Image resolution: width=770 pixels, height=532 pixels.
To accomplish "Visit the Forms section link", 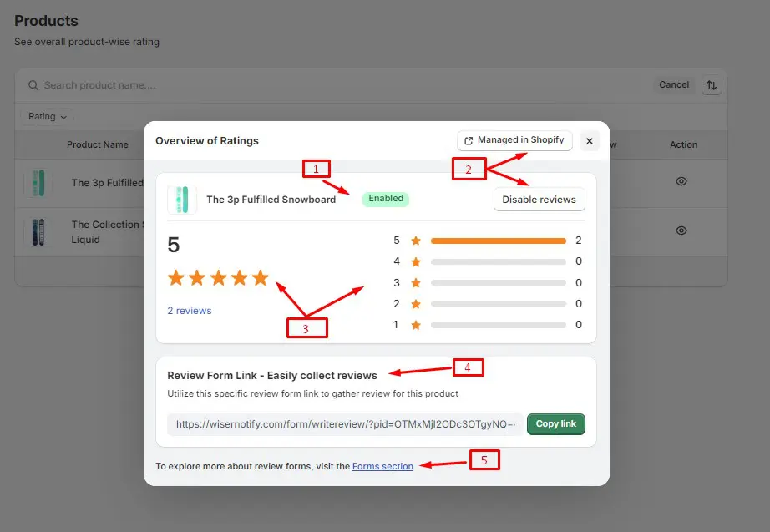I will pyautogui.click(x=382, y=466).
